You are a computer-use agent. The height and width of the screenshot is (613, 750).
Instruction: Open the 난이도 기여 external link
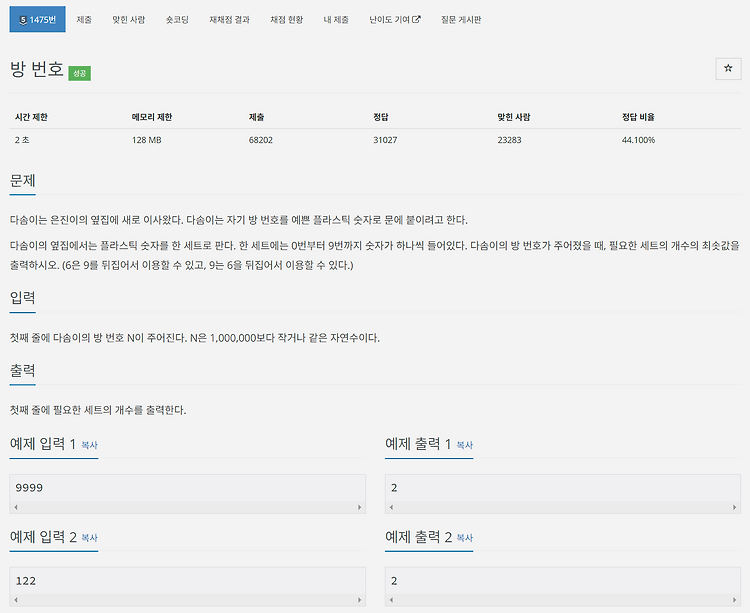click(395, 20)
